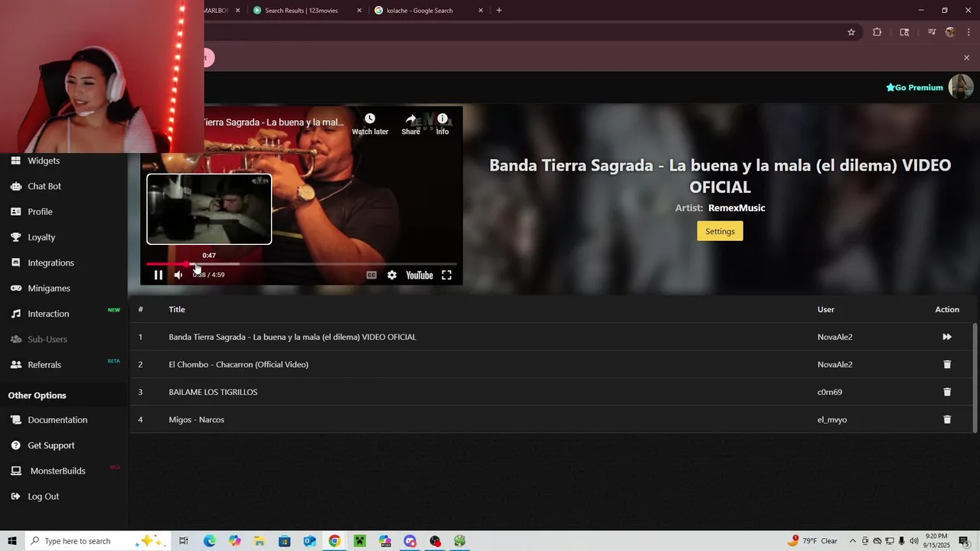Click the video preview thumbnail
The height and width of the screenshot is (551, 980).
pos(209,209)
